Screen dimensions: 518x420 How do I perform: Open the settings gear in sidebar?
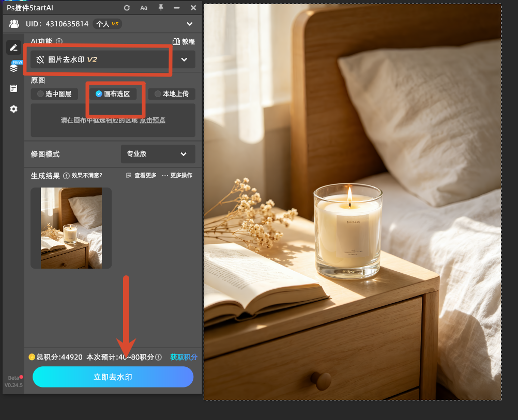point(13,109)
